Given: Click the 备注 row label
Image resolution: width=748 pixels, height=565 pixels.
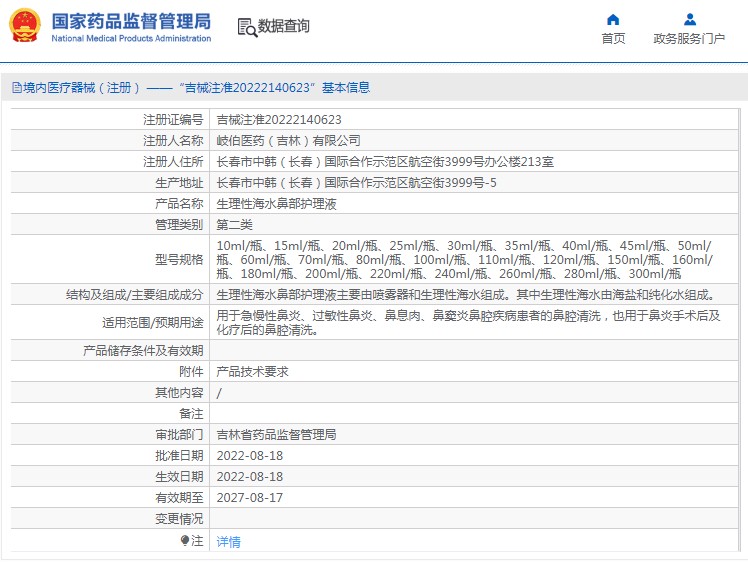Looking at the screenshot, I should (191, 414).
